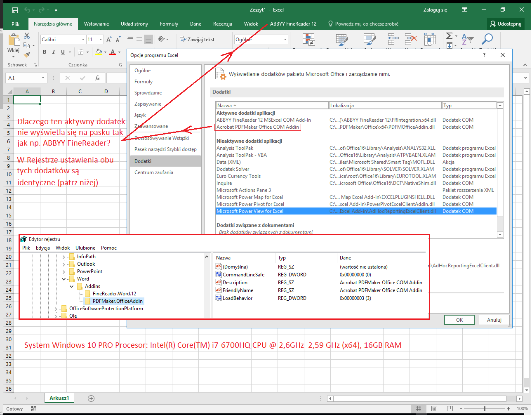Switch to Page Break Preview in status bar
Image resolution: width=532 pixels, height=415 pixels.
(x=450, y=408)
